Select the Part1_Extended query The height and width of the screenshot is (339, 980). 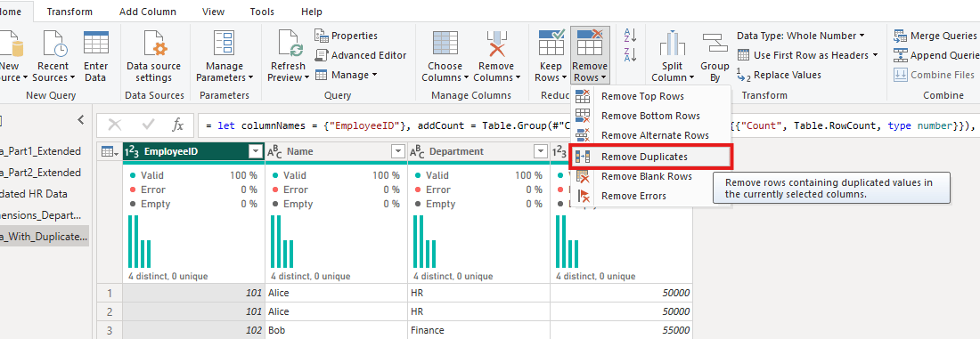(x=44, y=151)
